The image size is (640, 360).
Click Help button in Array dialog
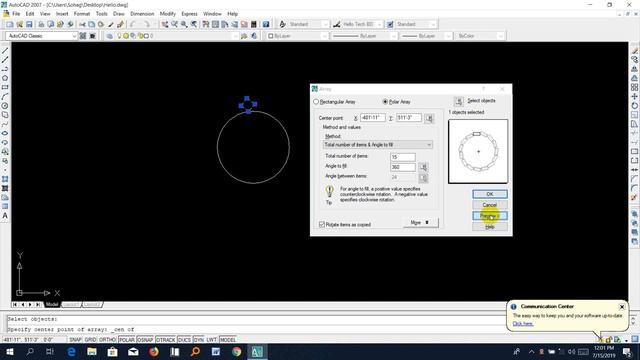coord(490,227)
